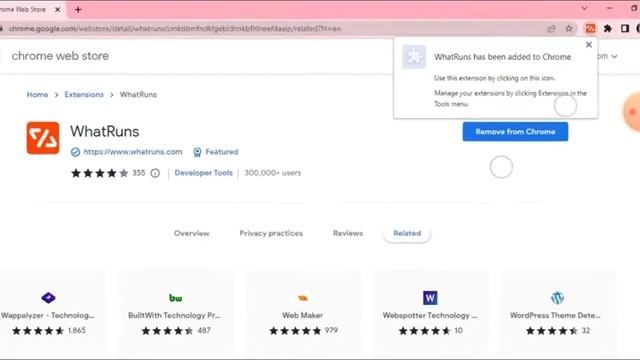This screenshot has width=640, height=360.
Task: Open the whatruns.com website link
Action: (x=133, y=152)
